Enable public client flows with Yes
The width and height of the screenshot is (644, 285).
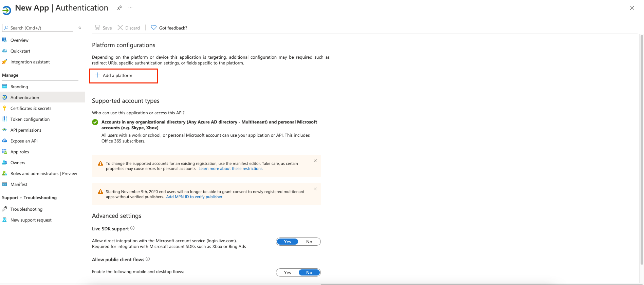288,273
